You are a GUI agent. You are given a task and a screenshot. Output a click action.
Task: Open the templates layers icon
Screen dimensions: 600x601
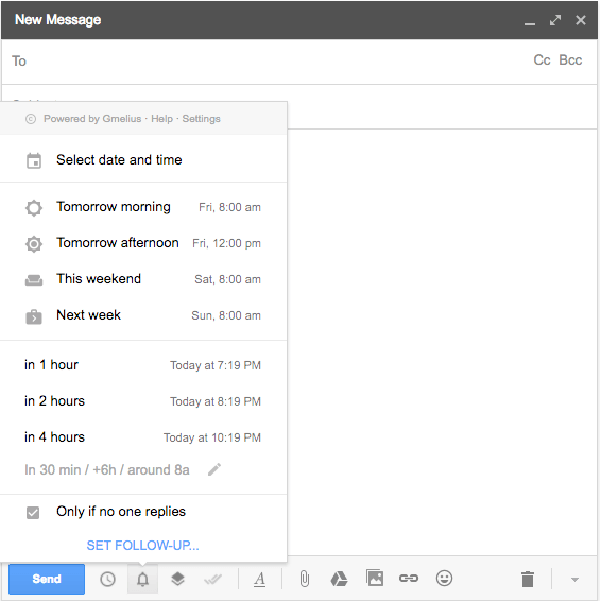tap(177, 579)
